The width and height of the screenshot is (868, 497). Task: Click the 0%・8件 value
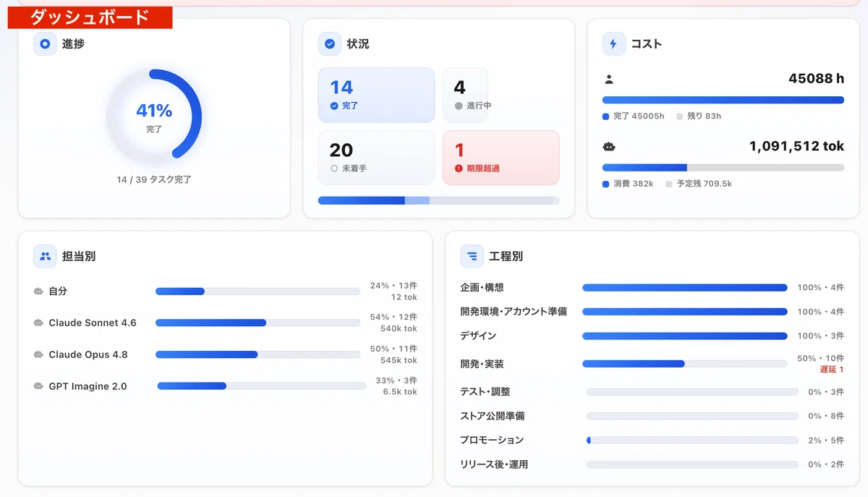(827, 417)
